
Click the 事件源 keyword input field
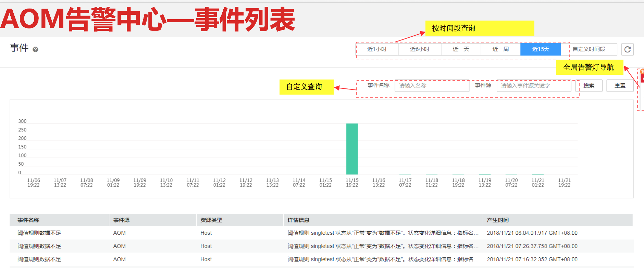coord(534,86)
